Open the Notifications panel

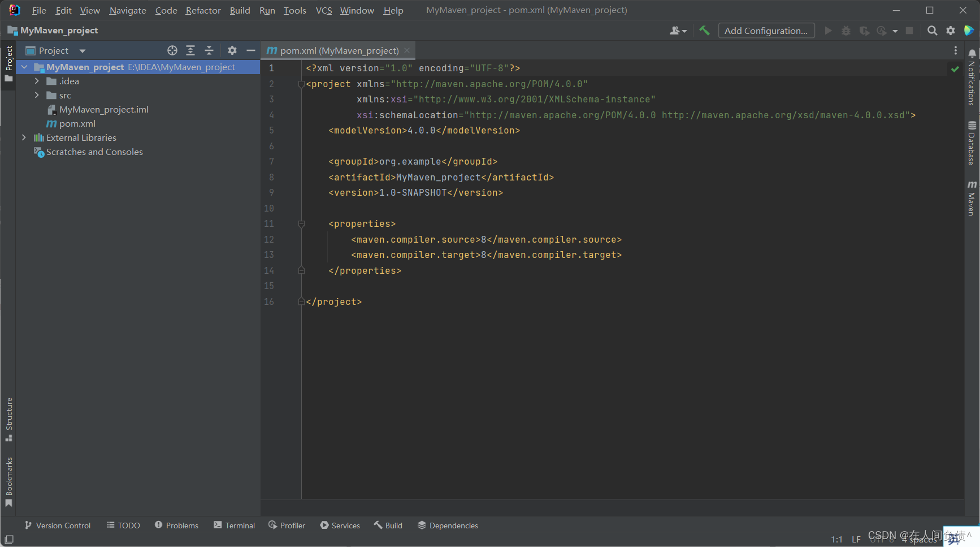(x=972, y=77)
